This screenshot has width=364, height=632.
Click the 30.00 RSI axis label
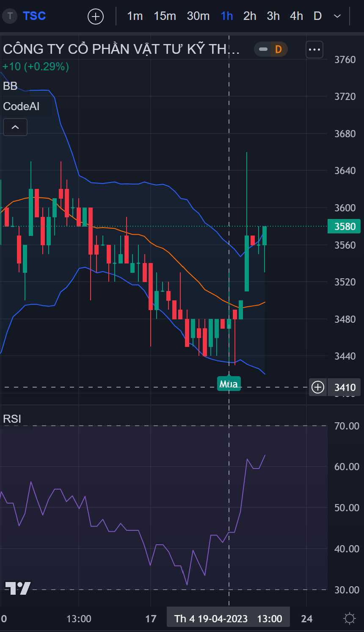click(347, 590)
